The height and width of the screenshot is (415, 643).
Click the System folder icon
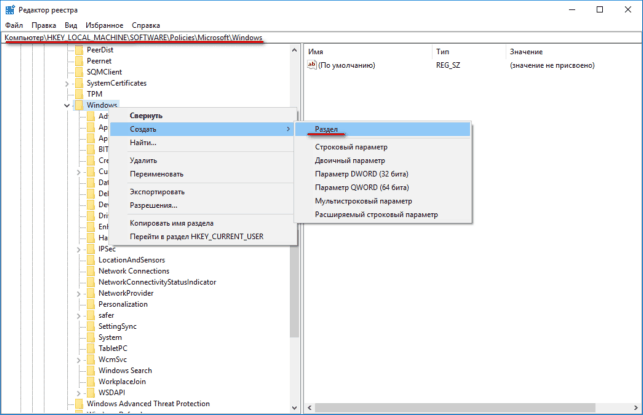click(91, 337)
